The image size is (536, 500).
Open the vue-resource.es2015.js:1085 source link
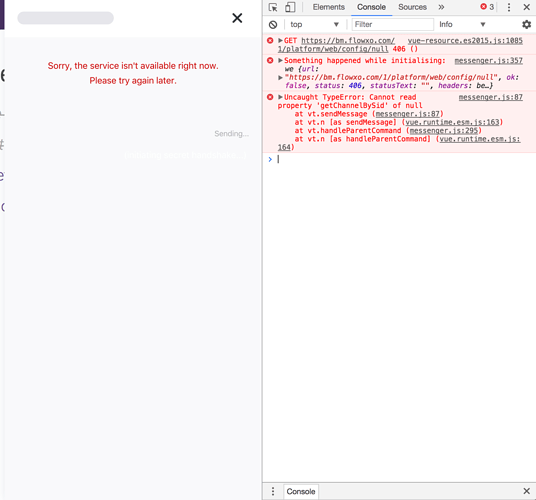[465, 41]
